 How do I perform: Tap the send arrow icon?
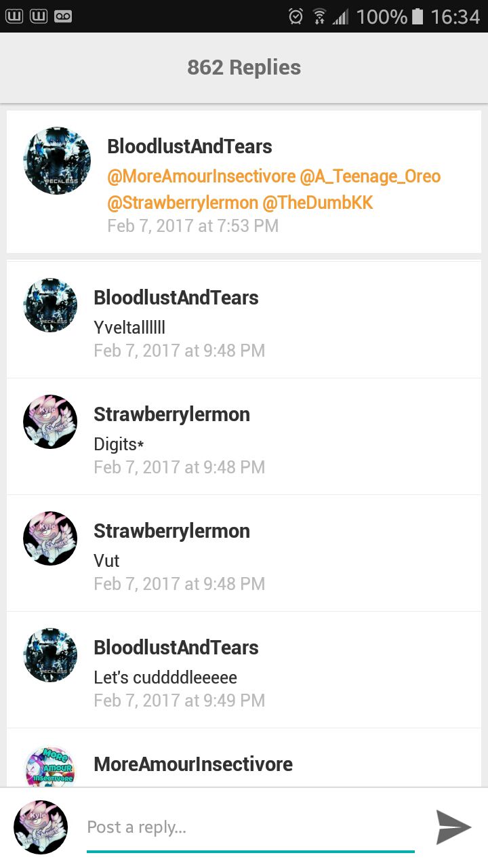coord(453,827)
